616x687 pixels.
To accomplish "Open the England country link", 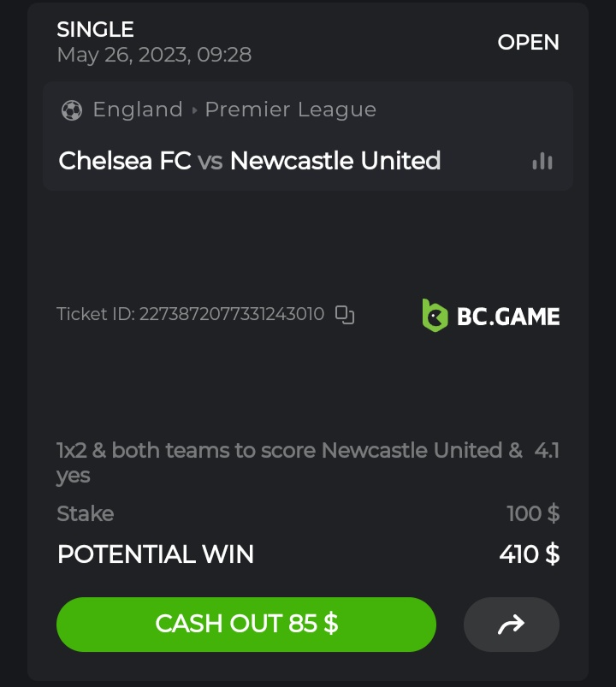I will point(138,110).
